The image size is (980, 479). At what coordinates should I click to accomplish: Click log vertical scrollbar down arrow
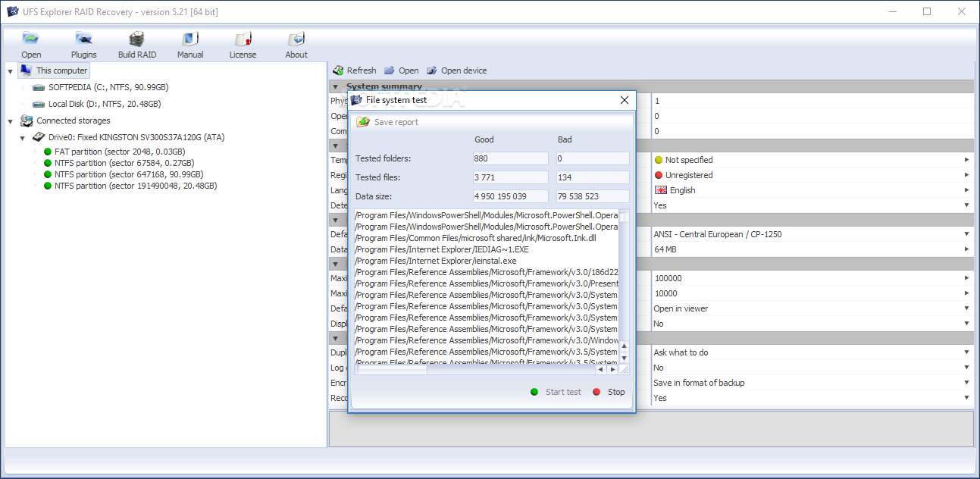point(624,358)
